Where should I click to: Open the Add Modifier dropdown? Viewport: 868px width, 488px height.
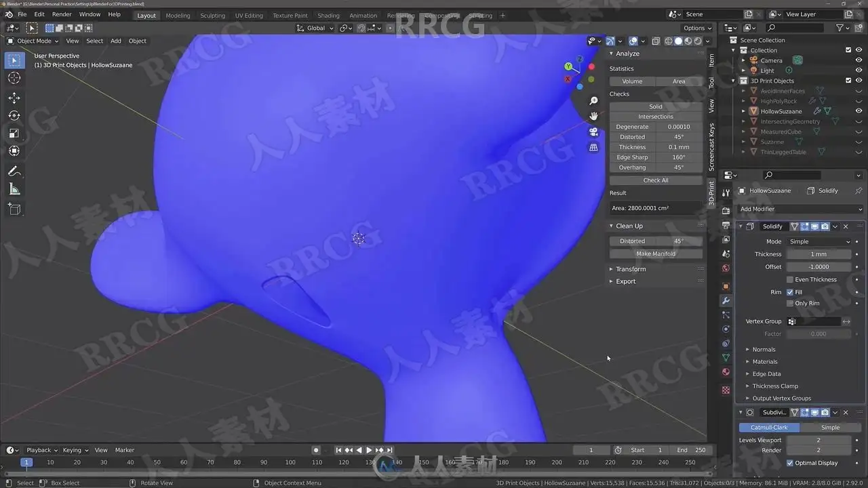(x=800, y=209)
